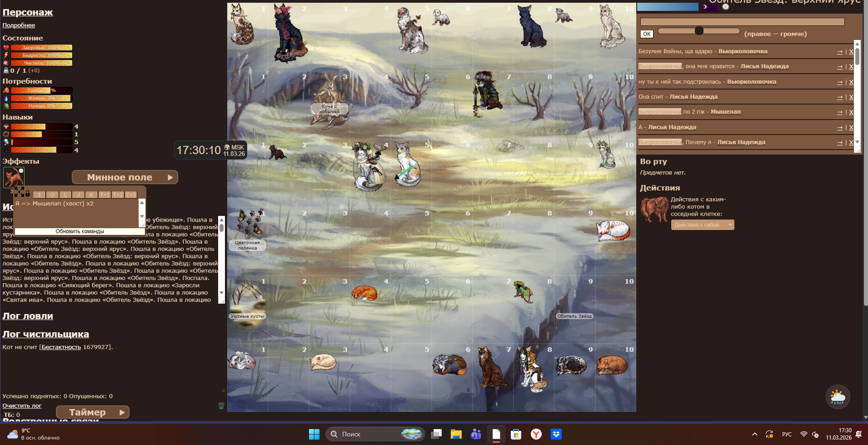Adjust the chat volume slider knob

(x=699, y=30)
